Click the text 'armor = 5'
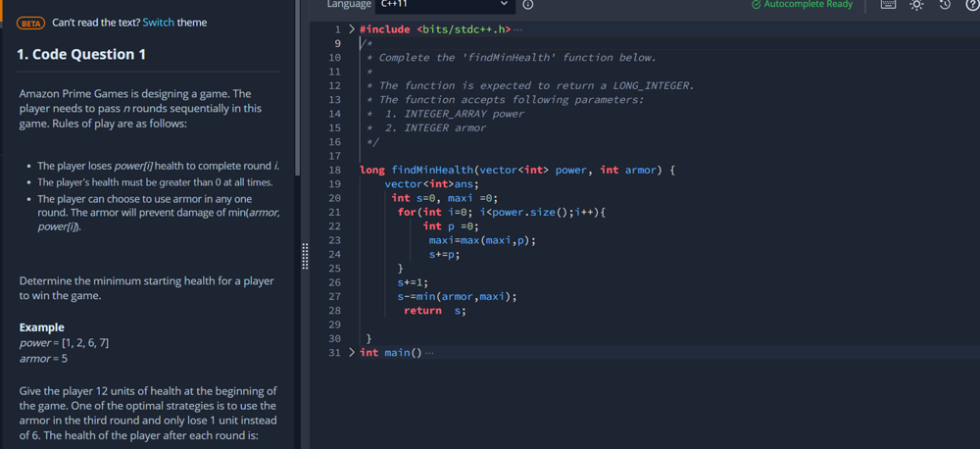This screenshot has width=980, height=449. pyautogui.click(x=42, y=359)
